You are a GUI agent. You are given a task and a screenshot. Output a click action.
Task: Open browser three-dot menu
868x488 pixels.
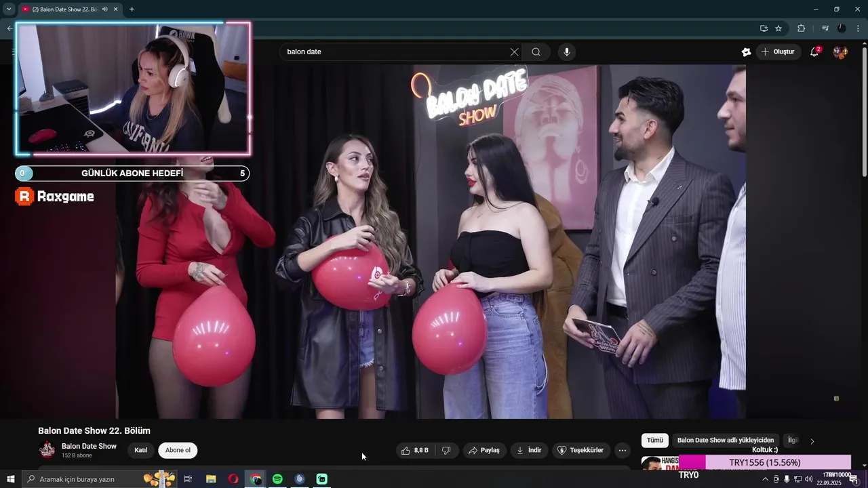pos(858,28)
